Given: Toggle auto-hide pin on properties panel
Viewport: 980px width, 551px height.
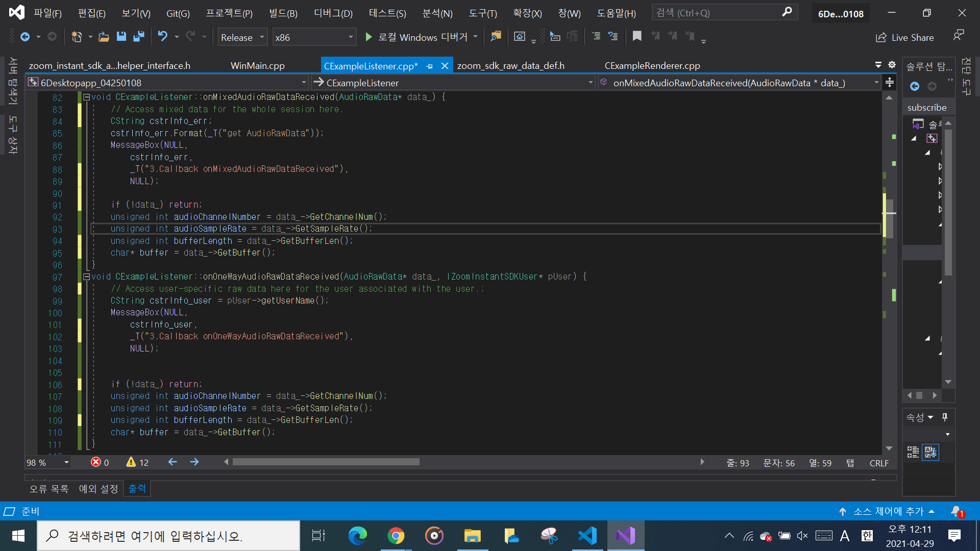Looking at the screenshot, I should tap(945, 417).
